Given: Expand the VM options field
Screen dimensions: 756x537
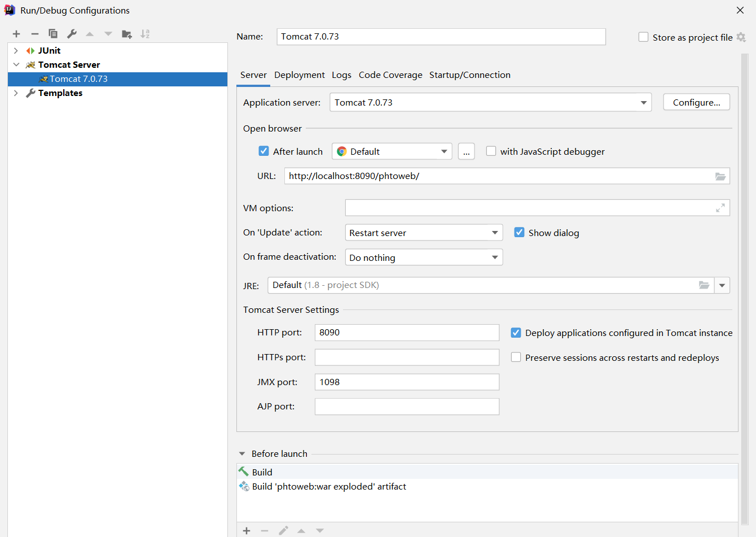Looking at the screenshot, I should [720, 208].
